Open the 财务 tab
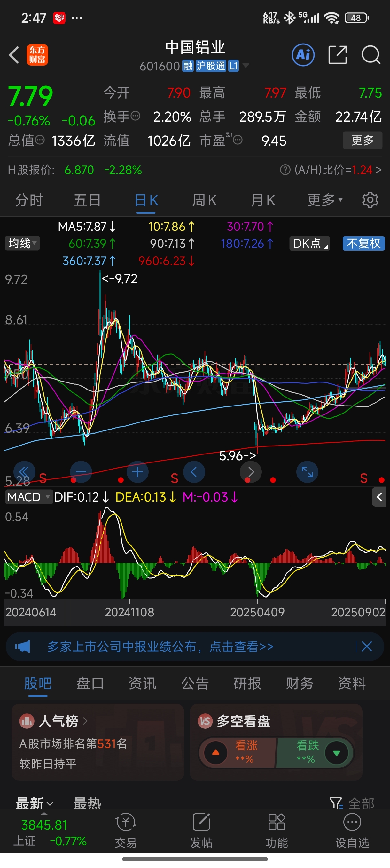Viewport: 390px width, 868px height. (x=300, y=684)
